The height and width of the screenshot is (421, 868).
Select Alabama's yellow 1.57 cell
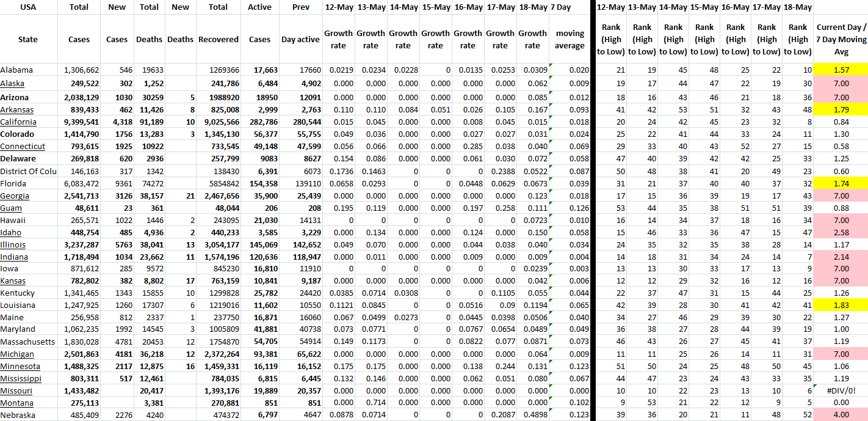pos(841,70)
